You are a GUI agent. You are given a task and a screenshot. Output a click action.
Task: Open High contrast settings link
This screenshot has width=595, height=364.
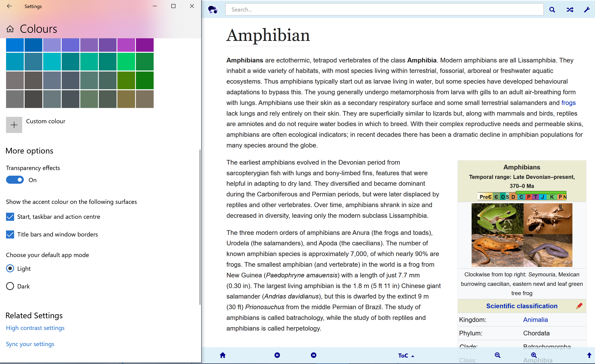click(x=35, y=328)
